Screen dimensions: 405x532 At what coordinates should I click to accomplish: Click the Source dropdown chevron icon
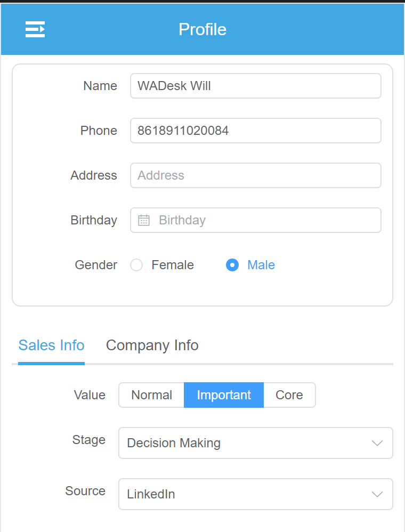coord(377,494)
